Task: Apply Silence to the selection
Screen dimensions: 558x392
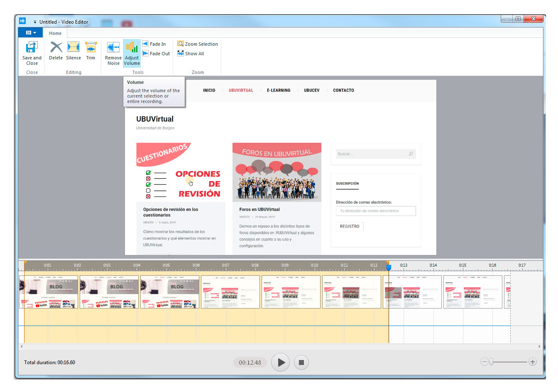Action: (x=73, y=51)
